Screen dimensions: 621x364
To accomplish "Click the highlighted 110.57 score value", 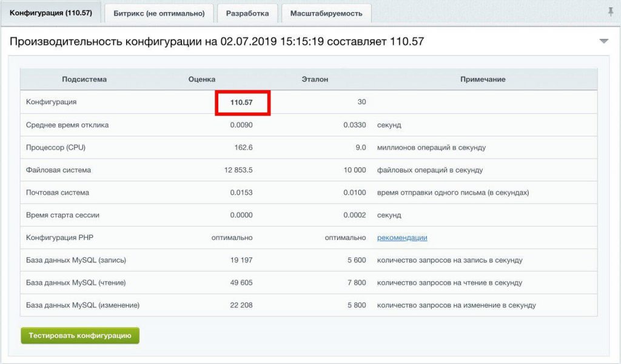I will point(241,102).
